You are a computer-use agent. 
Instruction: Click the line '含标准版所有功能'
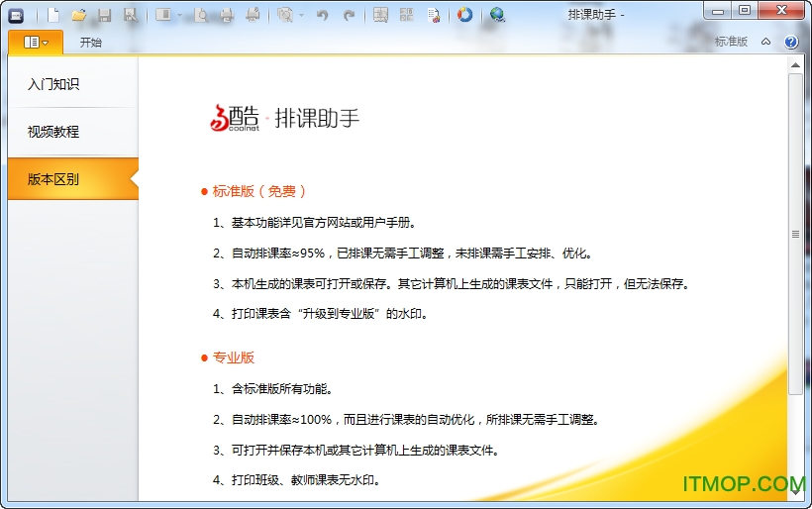[x=273, y=389]
